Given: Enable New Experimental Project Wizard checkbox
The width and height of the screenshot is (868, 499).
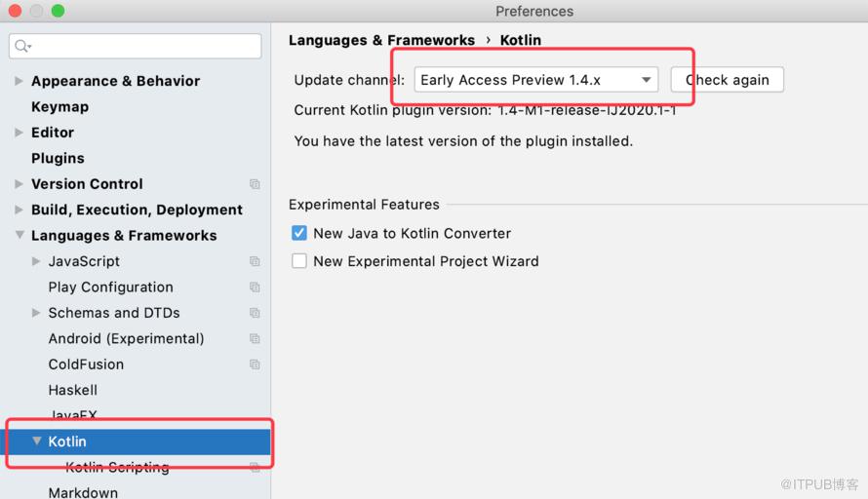Looking at the screenshot, I should click(299, 260).
